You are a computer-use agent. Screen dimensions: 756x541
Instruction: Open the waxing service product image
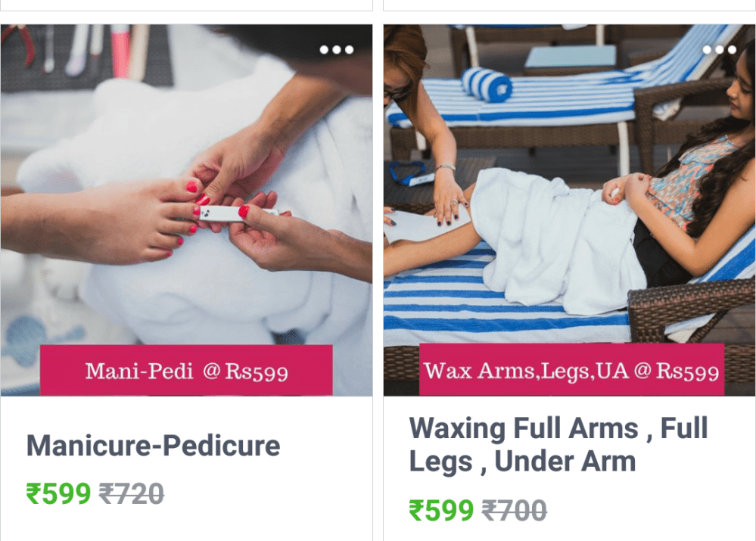pos(569,210)
